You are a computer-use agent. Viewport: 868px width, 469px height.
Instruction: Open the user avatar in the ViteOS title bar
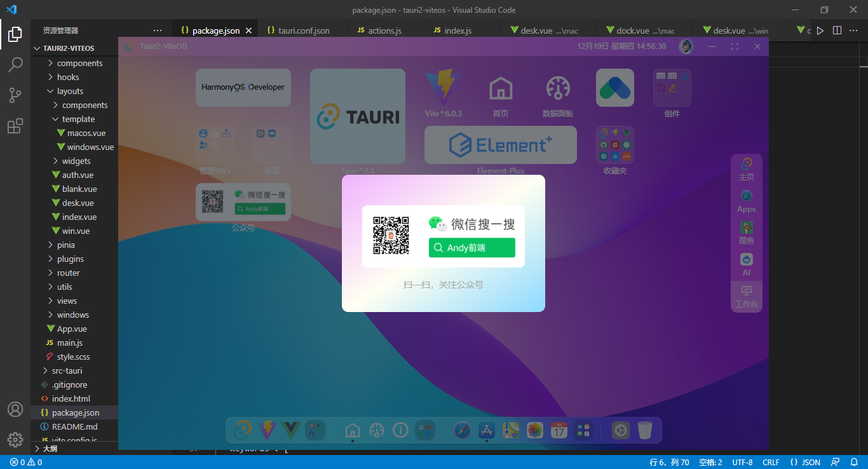686,46
